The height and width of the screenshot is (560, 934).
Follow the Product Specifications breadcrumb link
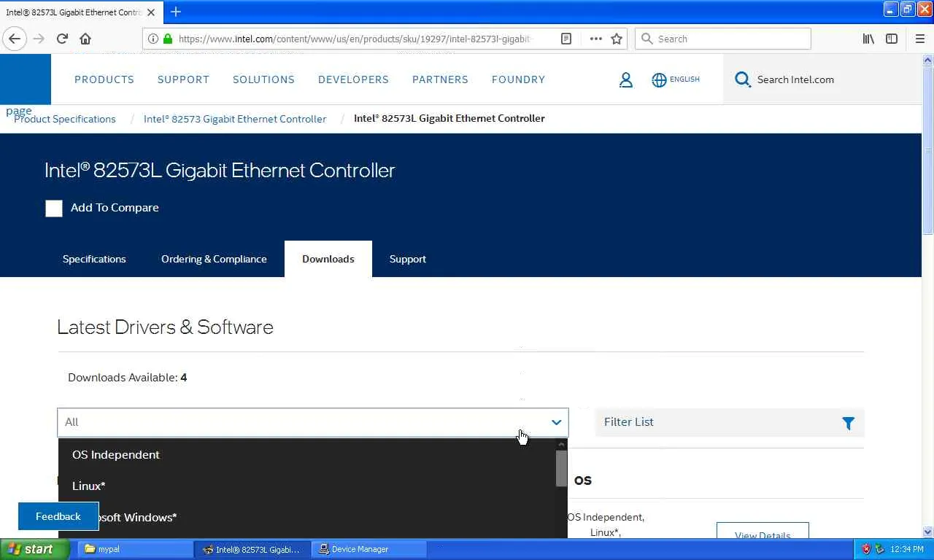pos(65,119)
